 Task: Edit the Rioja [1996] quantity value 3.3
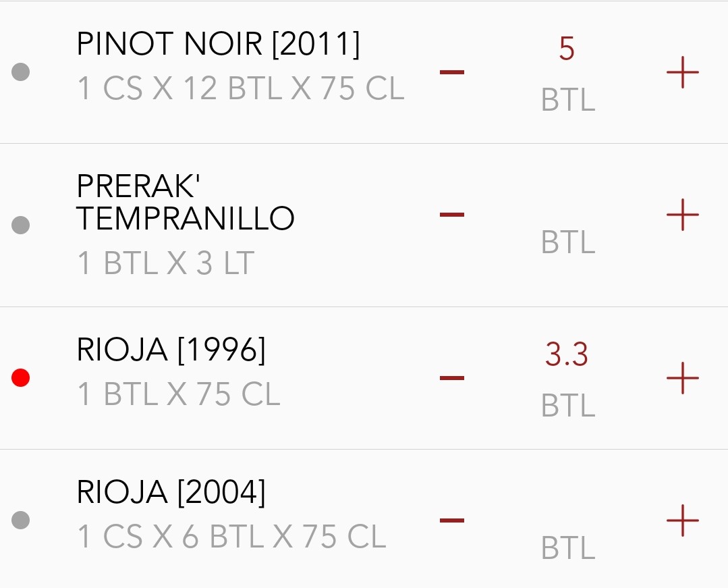point(567,355)
